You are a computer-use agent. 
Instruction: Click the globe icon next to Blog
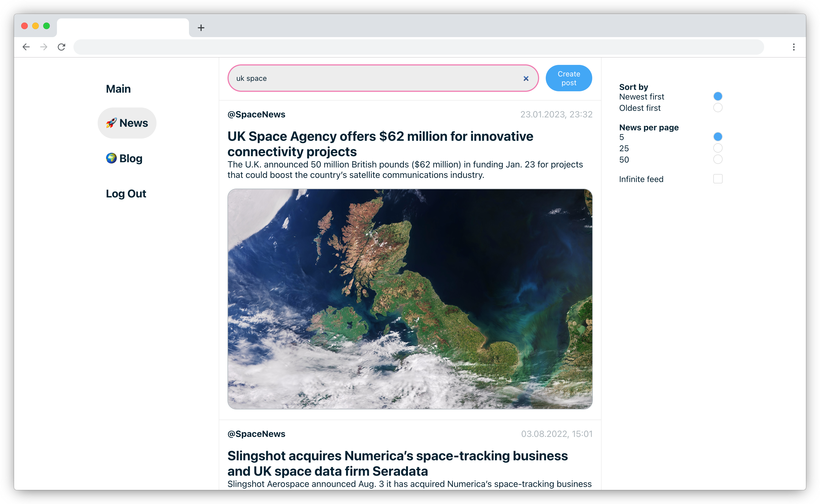(111, 158)
